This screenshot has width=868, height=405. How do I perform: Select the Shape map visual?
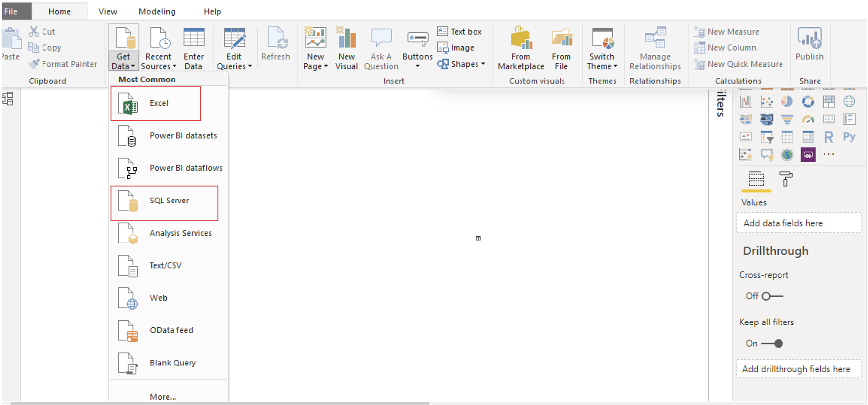tap(767, 120)
